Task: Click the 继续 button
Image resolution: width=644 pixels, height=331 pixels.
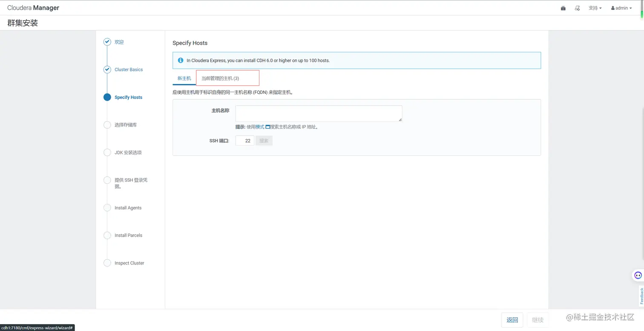Action: (x=538, y=320)
